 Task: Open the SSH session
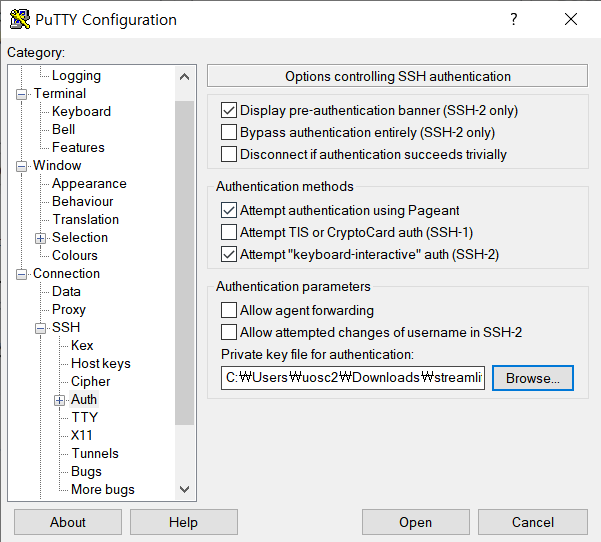pos(415,522)
